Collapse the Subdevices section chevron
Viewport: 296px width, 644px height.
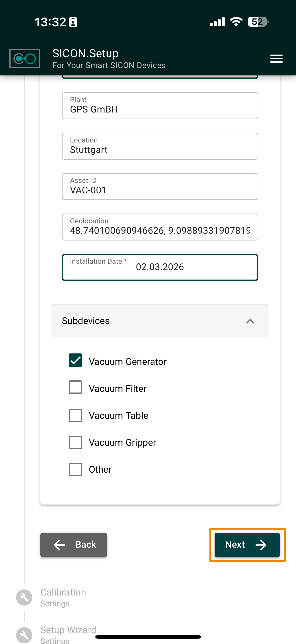click(250, 321)
